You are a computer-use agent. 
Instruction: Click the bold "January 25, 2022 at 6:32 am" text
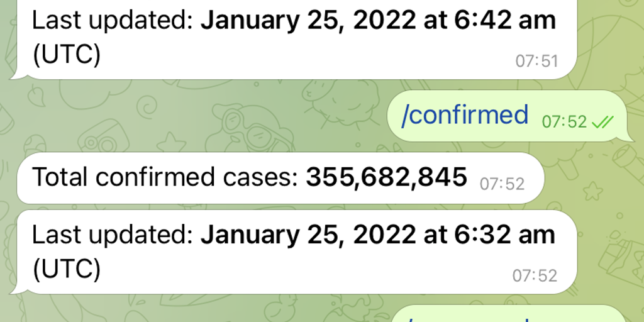[377, 235]
